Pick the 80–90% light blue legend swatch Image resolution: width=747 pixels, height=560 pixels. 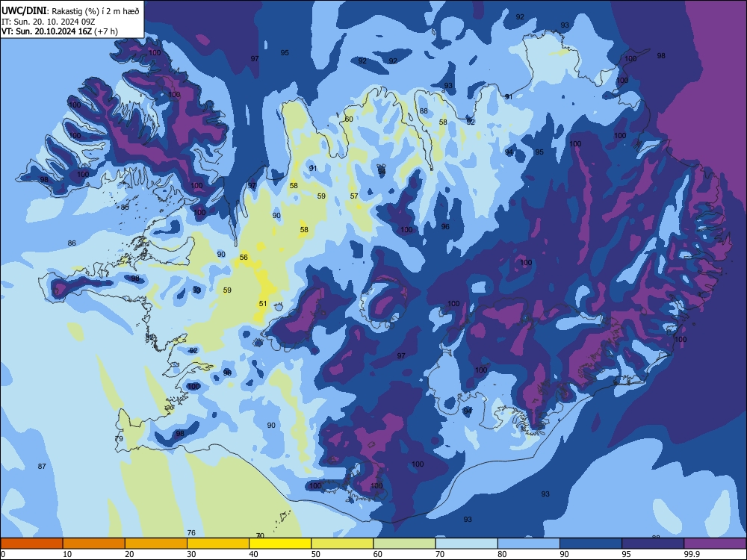529,544
